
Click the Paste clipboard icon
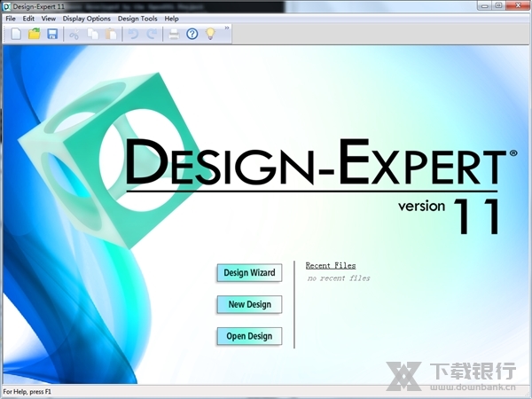(111, 34)
